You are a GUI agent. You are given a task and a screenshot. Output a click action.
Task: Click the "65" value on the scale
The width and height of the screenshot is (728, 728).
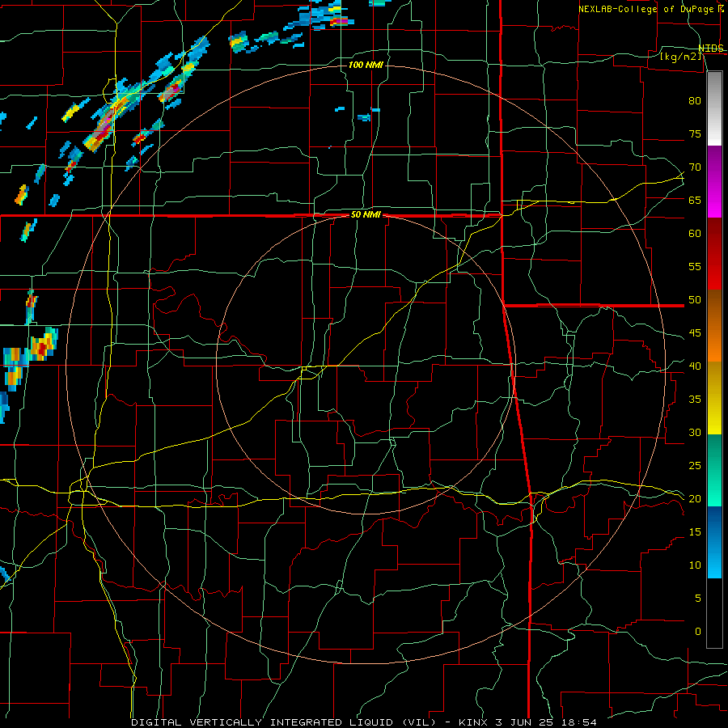point(695,200)
